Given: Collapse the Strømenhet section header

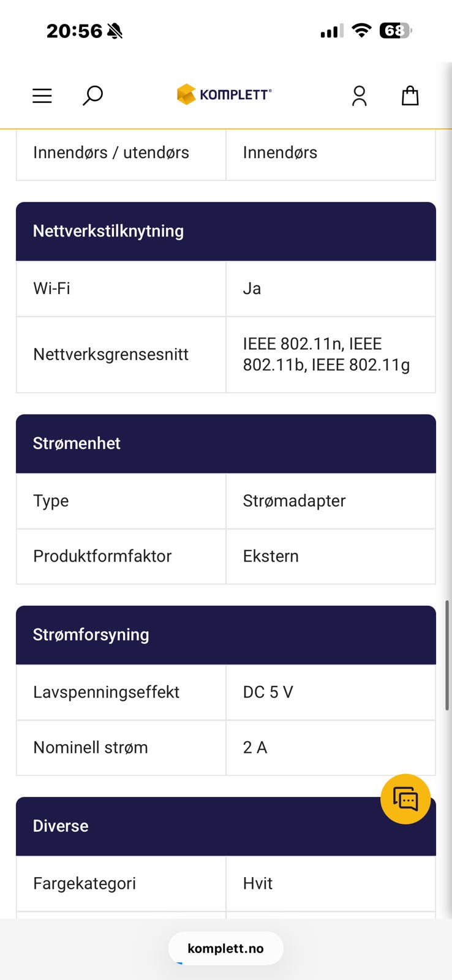Looking at the screenshot, I should point(226,443).
